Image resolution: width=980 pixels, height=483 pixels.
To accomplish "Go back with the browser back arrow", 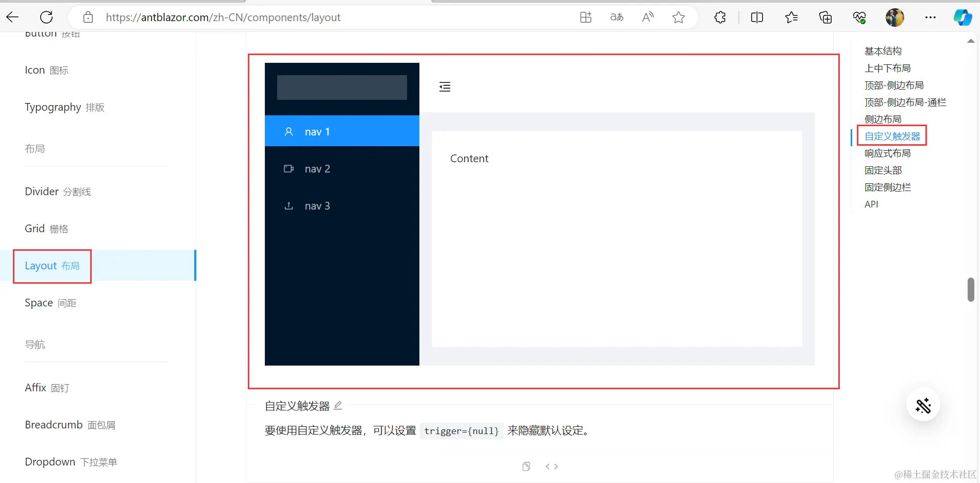I will 12,17.
